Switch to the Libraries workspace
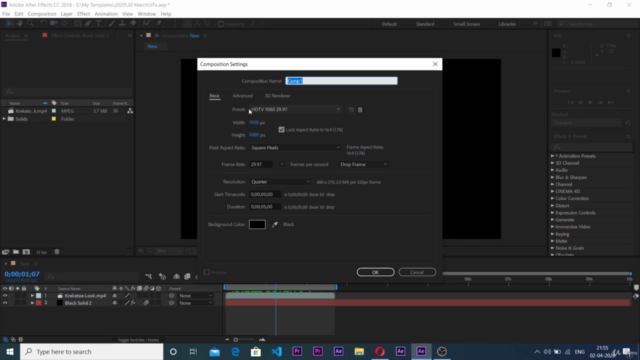 pos(507,24)
